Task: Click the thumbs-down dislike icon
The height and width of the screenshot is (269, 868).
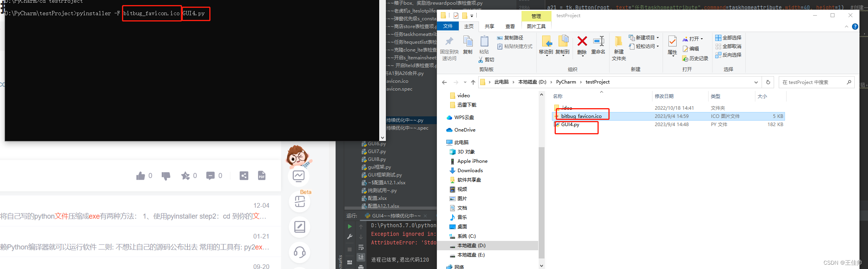Action: click(x=166, y=176)
